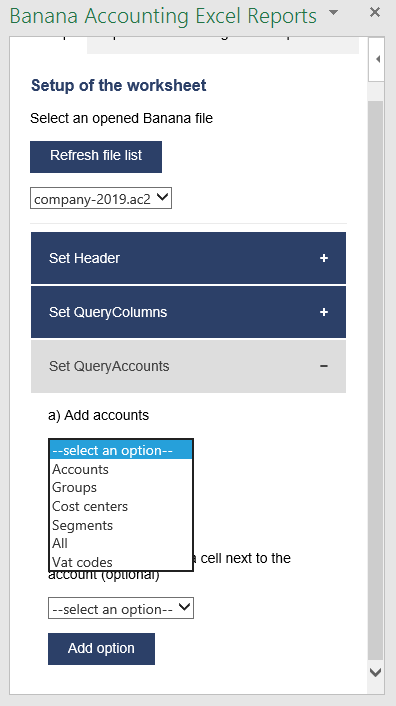
Task: Expand the Set QueryColumns plus icon
Action: (324, 312)
